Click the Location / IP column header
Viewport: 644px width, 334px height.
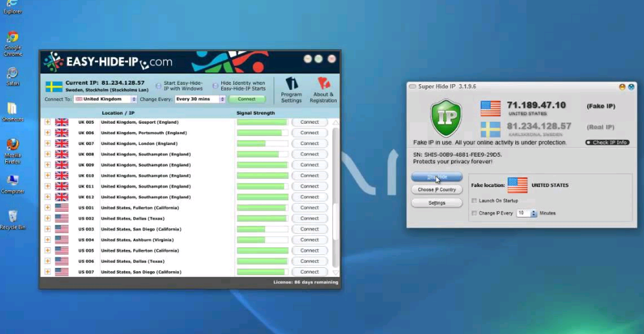(118, 113)
